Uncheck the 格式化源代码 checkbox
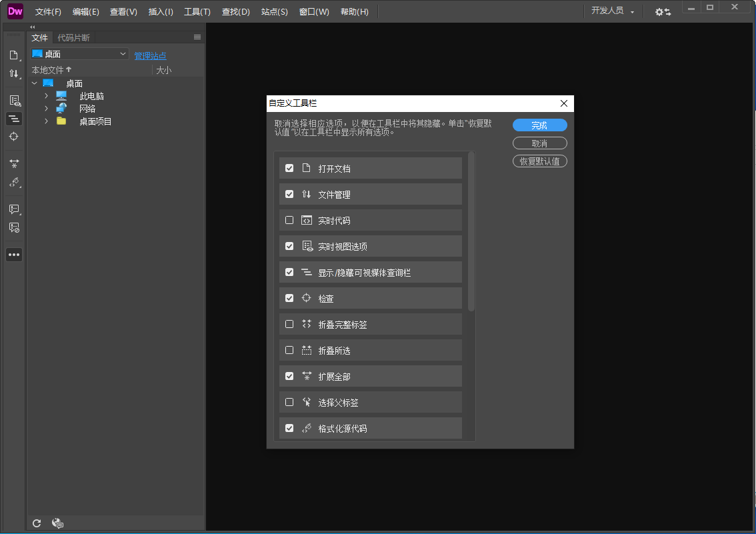 (x=289, y=429)
